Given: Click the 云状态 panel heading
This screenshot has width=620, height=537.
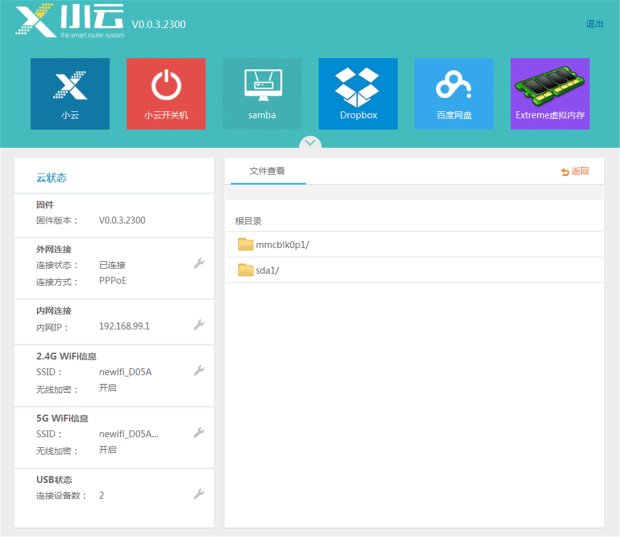Looking at the screenshot, I should tap(51, 178).
